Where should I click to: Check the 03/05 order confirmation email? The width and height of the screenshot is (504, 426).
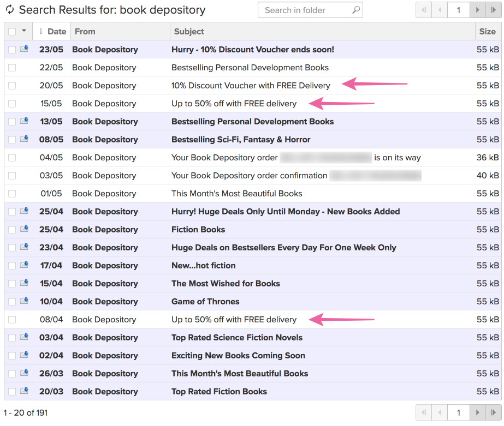click(12, 175)
